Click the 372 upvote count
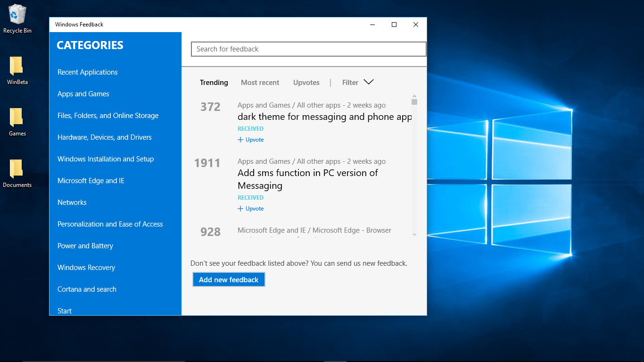Image resolution: width=644 pixels, height=362 pixels. pyautogui.click(x=210, y=107)
